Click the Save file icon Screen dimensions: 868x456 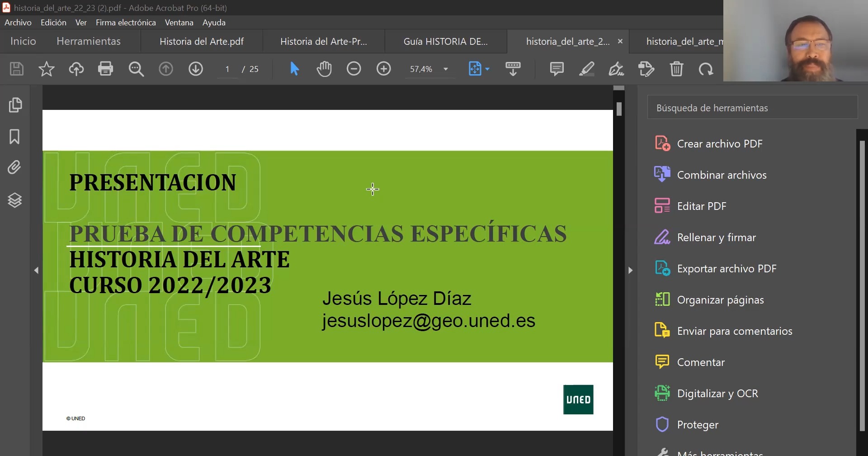click(x=17, y=69)
